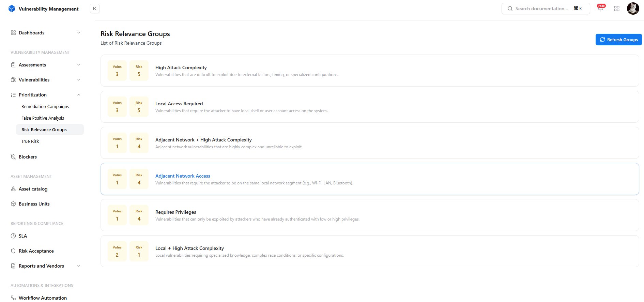Focus the Search documentation field

click(x=546, y=9)
